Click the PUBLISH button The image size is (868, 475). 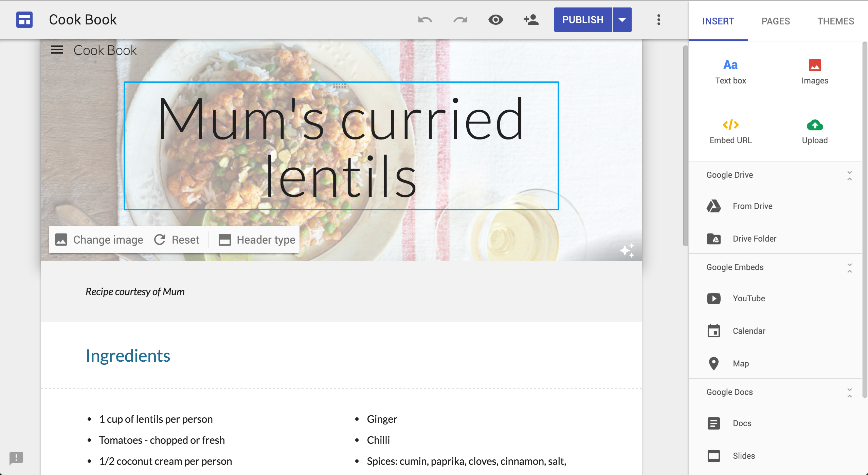pos(583,20)
